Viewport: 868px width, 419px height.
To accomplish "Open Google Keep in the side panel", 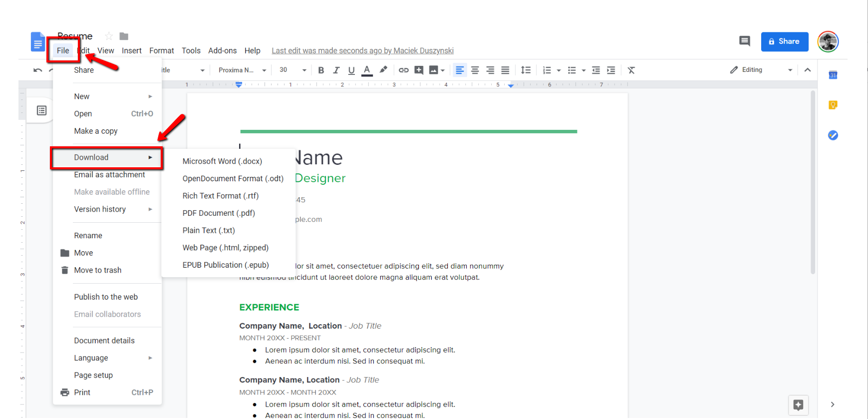I will click(x=833, y=105).
